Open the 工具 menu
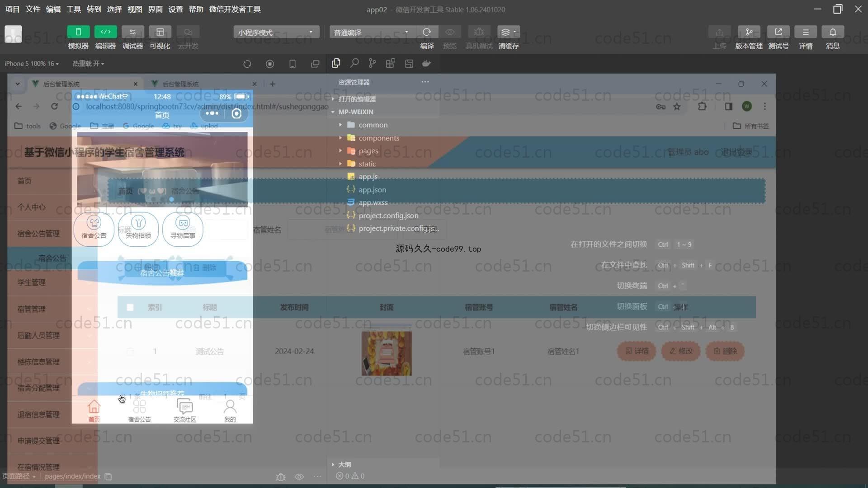 pos(73,9)
